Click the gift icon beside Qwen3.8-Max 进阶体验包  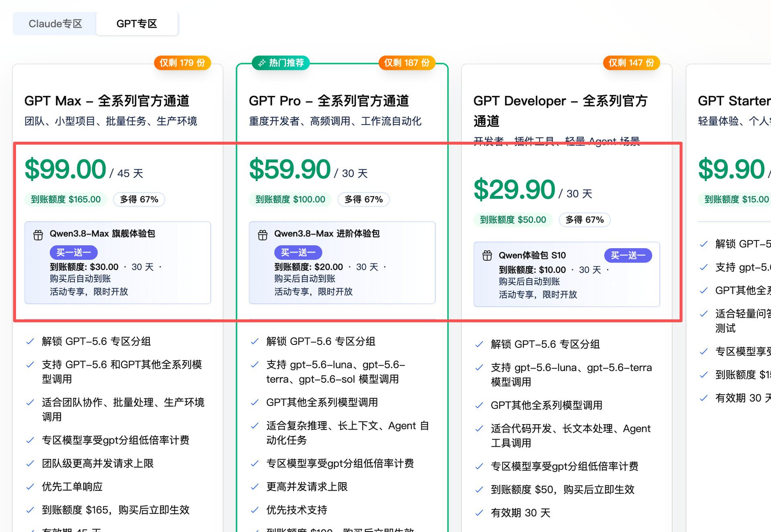[x=263, y=235]
